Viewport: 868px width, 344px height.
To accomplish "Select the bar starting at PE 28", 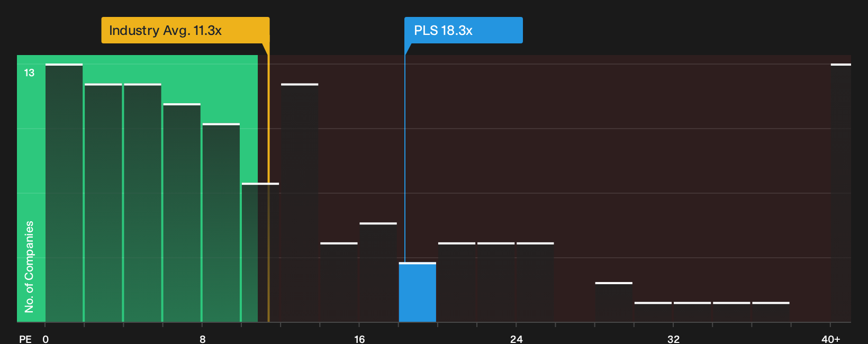I will click(x=613, y=302).
